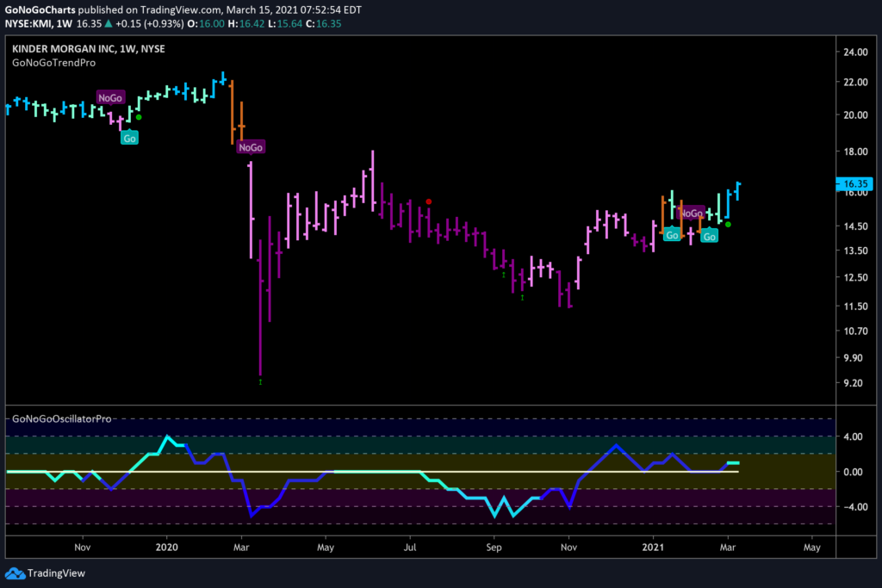This screenshot has width=882, height=588.
Task: Select the NYSE:KMI, 1W ticker text
Action: click(38, 23)
